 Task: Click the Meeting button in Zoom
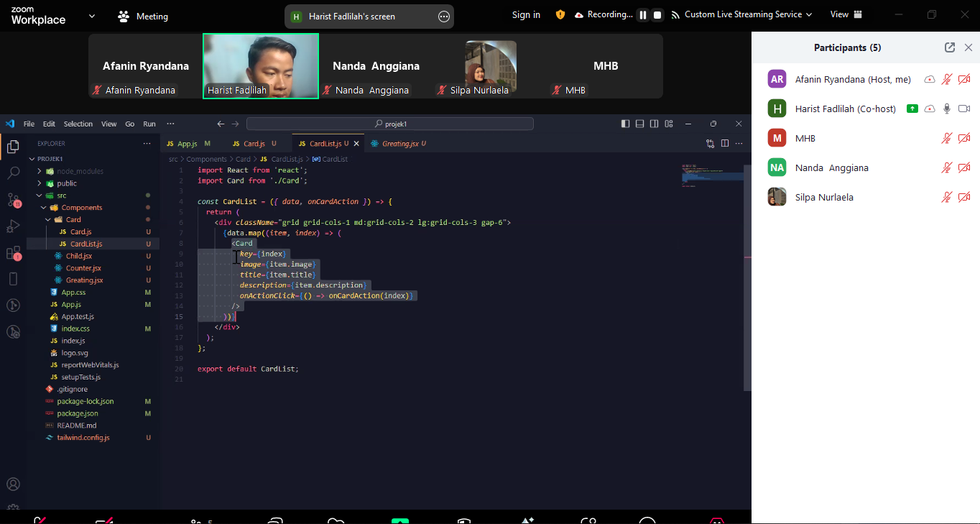point(143,16)
